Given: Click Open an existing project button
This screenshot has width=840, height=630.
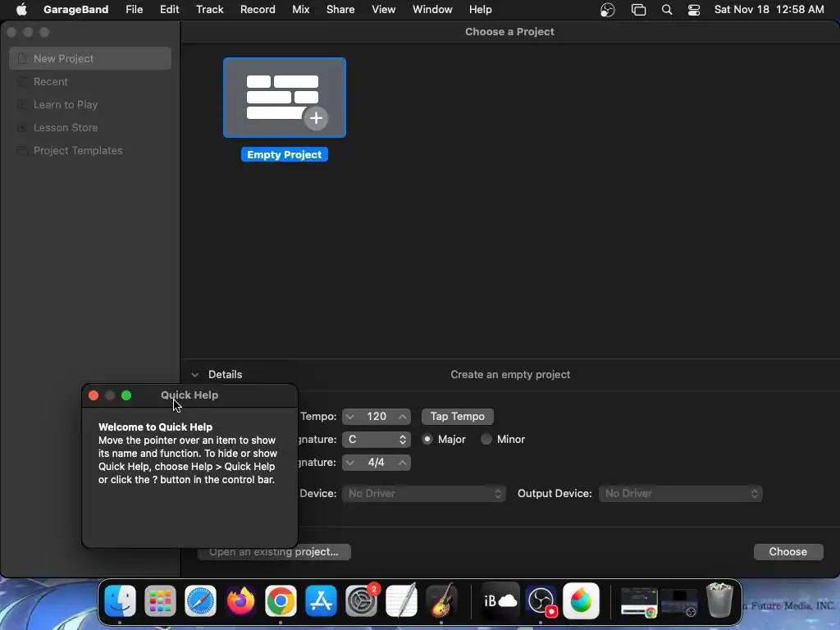Looking at the screenshot, I should pos(274,552).
